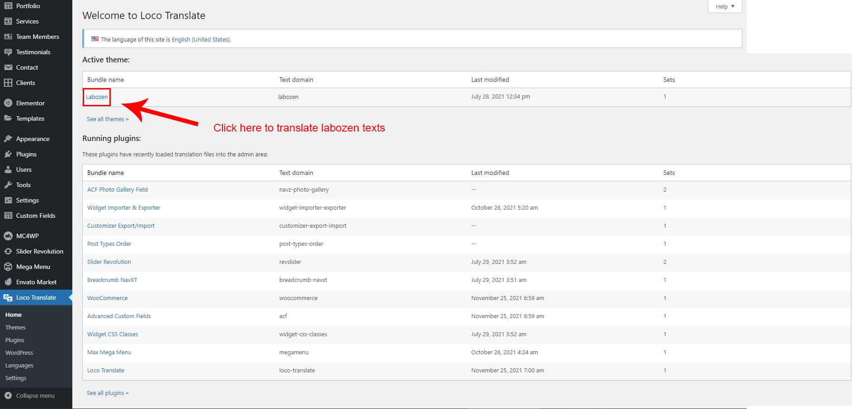This screenshot has height=409, width=868.
Task: Click the Elementor icon in sidebar
Action: pyautogui.click(x=8, y=103)
